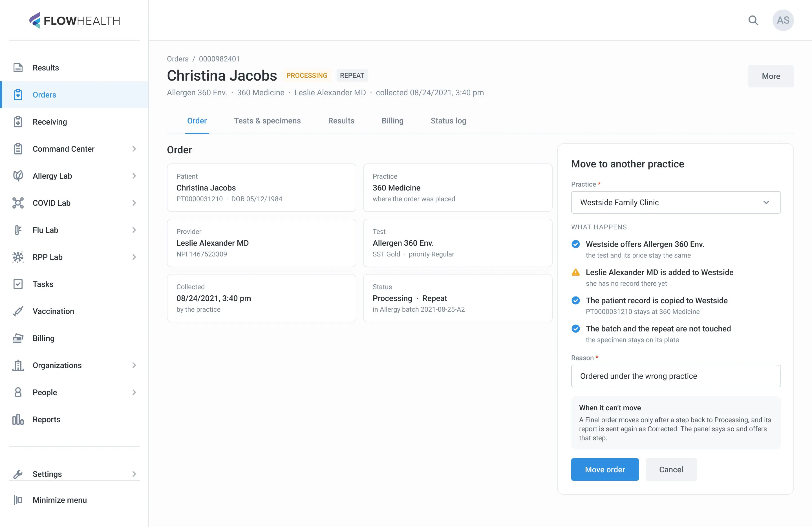Click the warning triangle beside Leslie Alexander note
The image size is (812, 527).
pyautogui.click(x=575, y=272)
